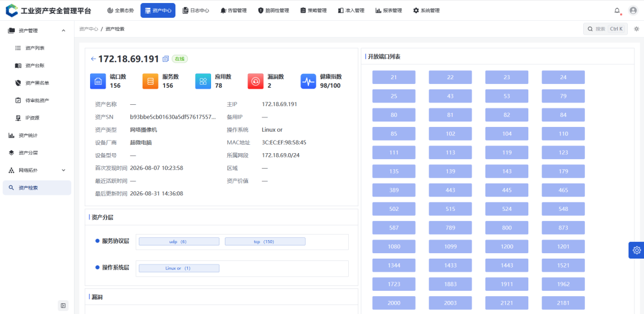
Task: Open 报表管理 menu
Action: (x=389, y=11)
